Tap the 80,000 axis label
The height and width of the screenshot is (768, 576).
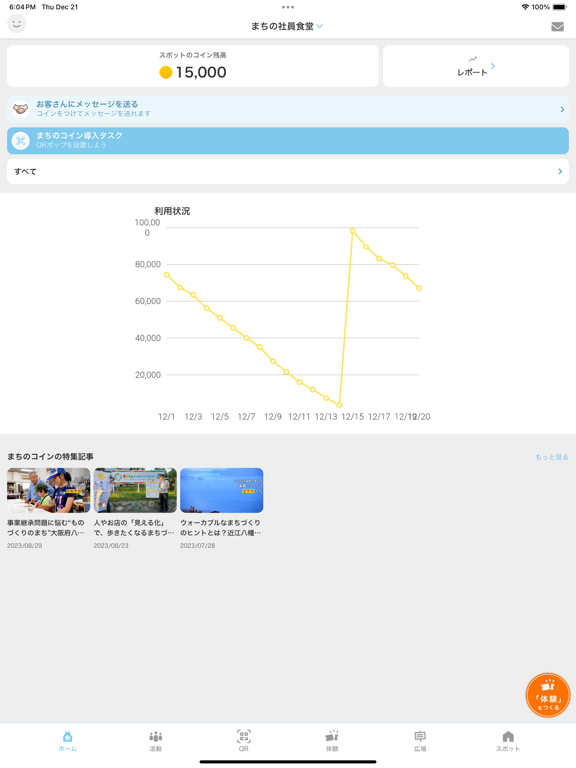pos(148,264)
